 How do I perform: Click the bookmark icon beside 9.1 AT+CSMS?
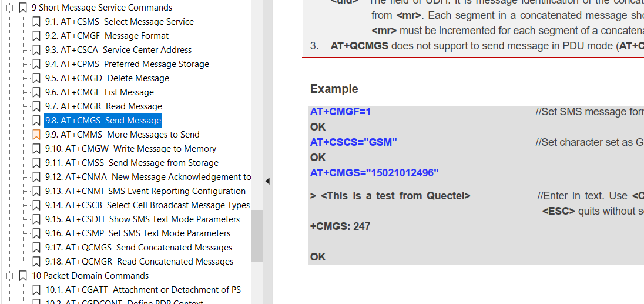(x=36, y=22)
